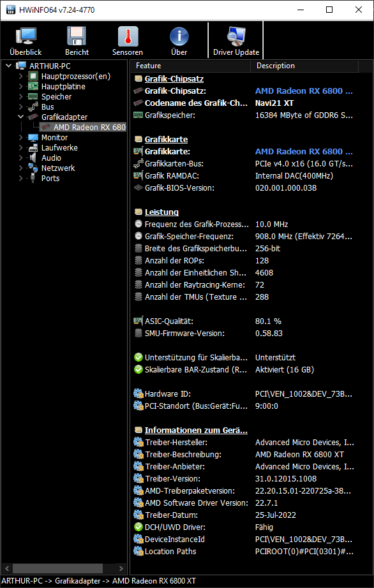The image size is (374, 588).
Task: Click the Grafikkarte section heading
Action: point(166,140)
